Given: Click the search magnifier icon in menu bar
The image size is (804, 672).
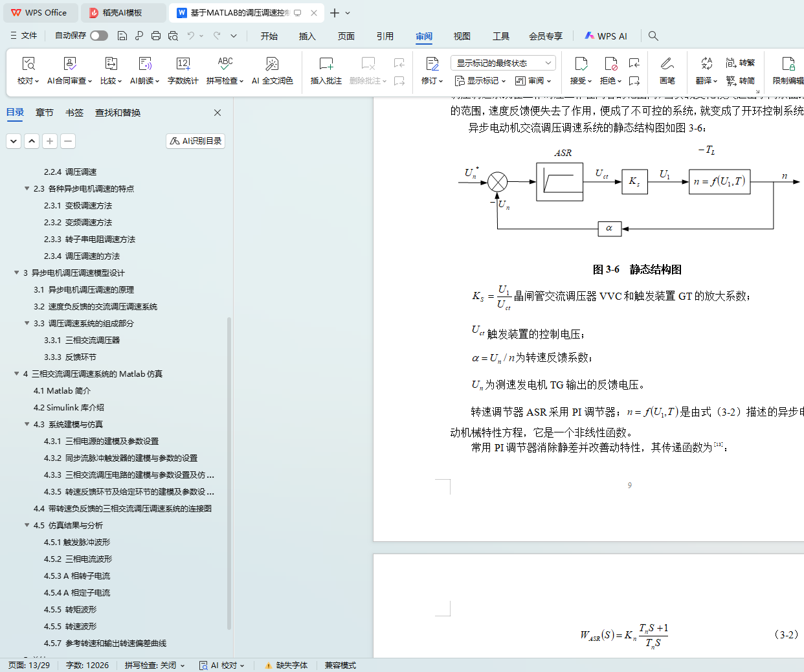Looking at the screenshot, I should [653, 36].
